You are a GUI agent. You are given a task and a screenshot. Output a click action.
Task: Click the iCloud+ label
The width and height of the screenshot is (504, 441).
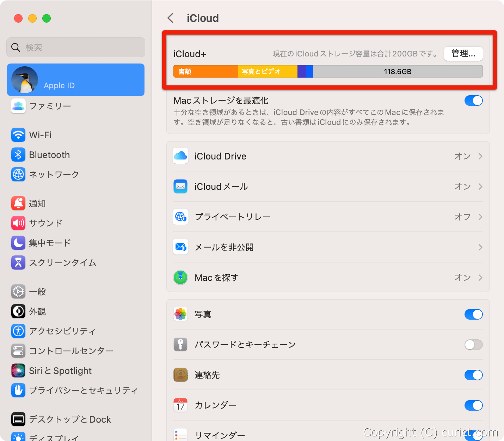[x=190, y=54]
